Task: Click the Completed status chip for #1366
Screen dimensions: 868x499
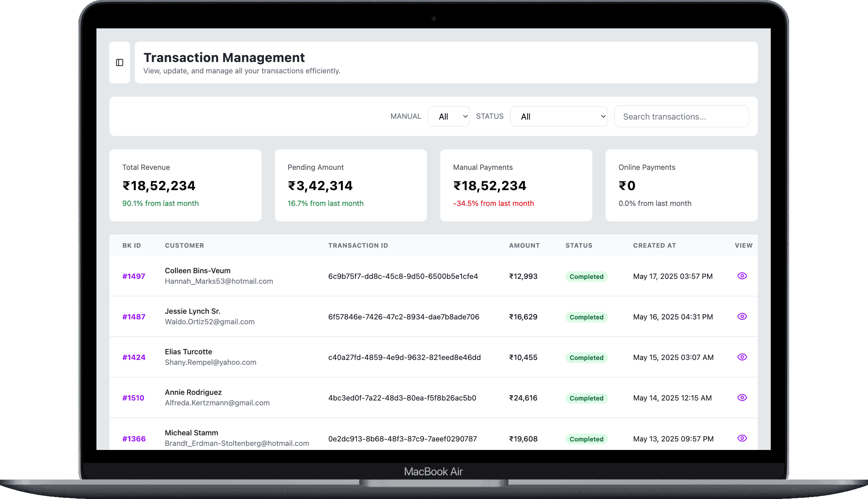Action: (586, 439)
